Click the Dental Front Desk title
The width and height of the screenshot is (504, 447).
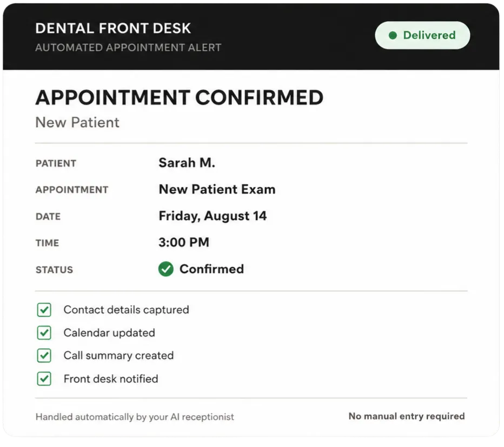coord(113,29)
